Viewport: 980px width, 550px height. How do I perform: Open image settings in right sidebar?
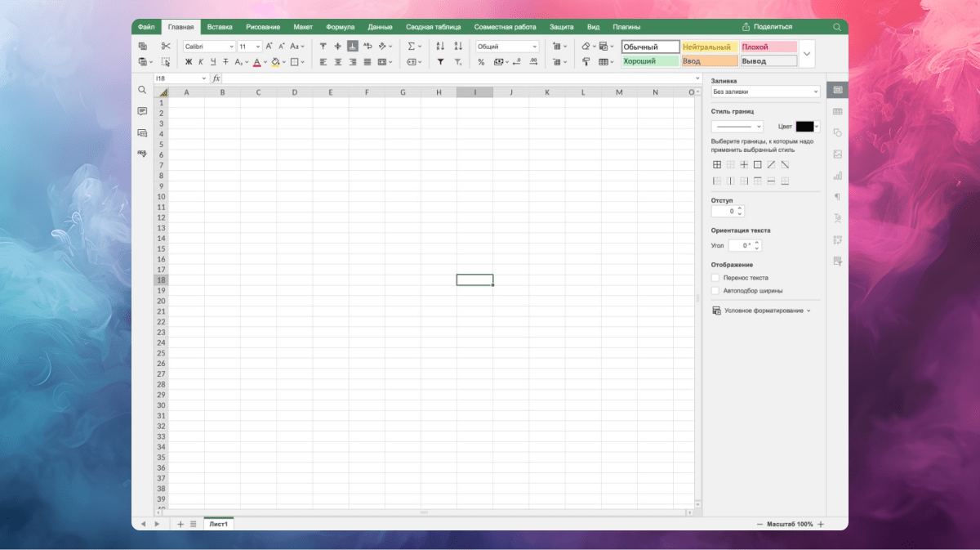tap(837, 154)
